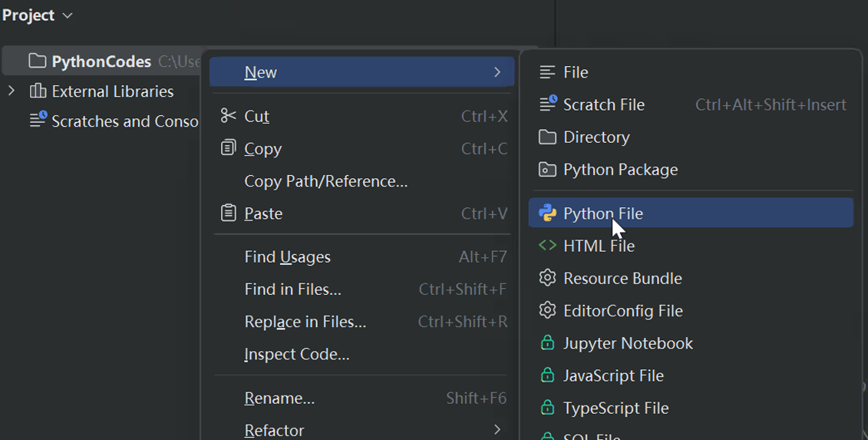Create a new TypeScript File

(616, 408)
